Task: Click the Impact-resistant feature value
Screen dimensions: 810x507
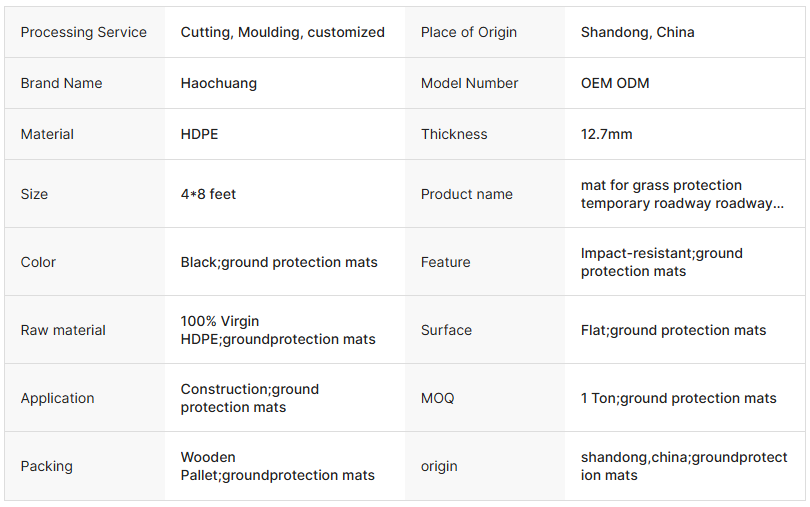Action: coord(661,262)
